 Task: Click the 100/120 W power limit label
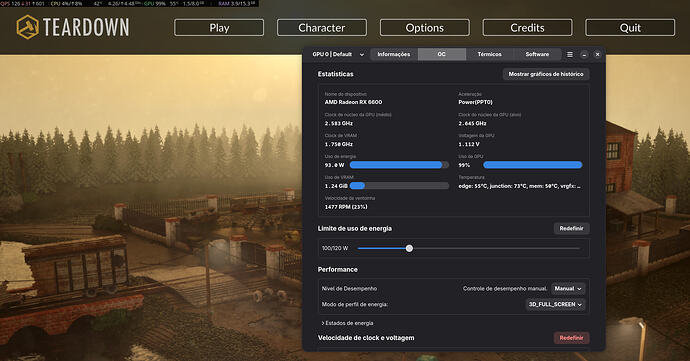pyautogui.click(x=335, y=248)
